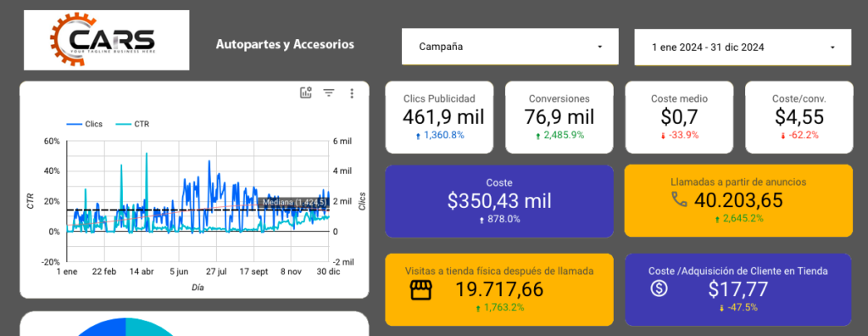The width and height of the screenshot is (868, 336).
Task: Click the CARS gear logo
Action: point(106,40)
